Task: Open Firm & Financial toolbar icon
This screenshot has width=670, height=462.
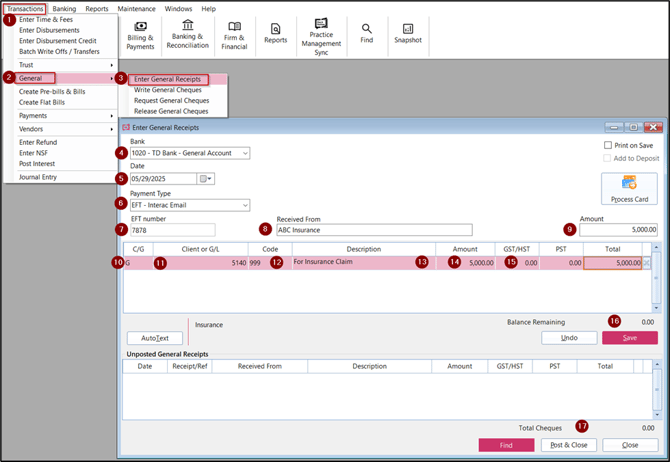Action: point(234,34)
